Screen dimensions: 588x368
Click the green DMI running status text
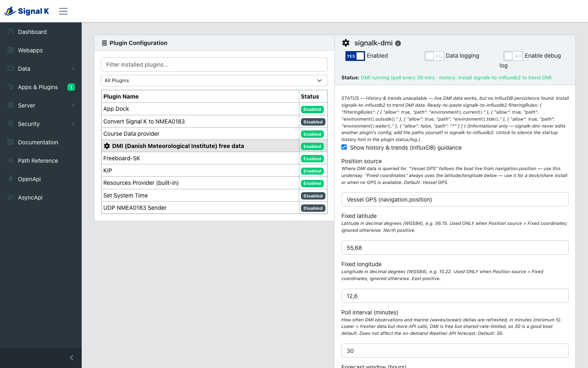[456, 78]
